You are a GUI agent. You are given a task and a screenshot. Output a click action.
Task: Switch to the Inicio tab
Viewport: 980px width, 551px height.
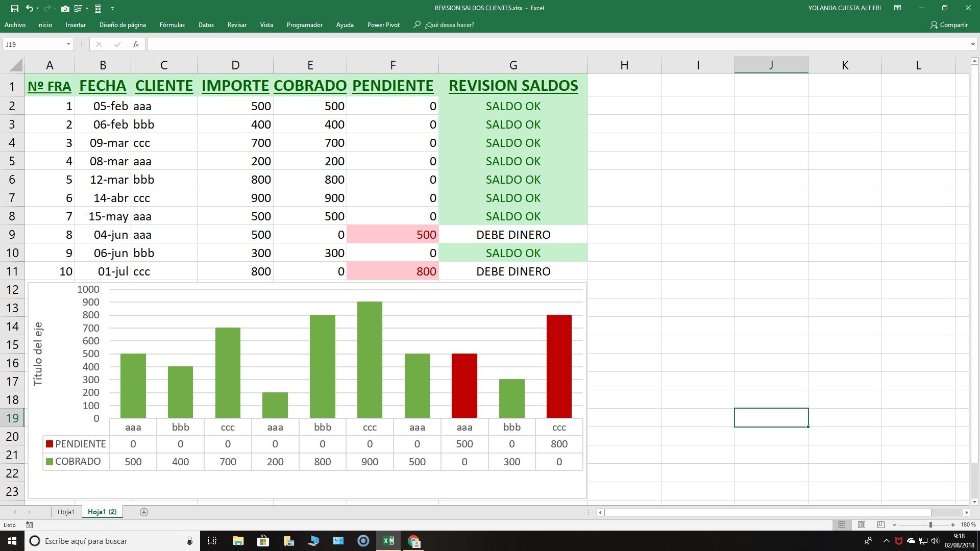coord(44,24)
